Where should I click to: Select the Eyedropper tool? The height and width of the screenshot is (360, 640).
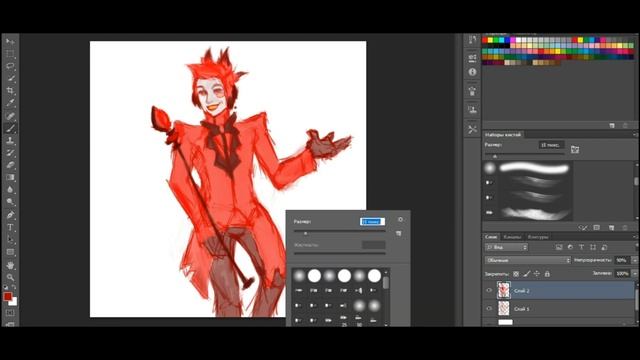point(10,103)
